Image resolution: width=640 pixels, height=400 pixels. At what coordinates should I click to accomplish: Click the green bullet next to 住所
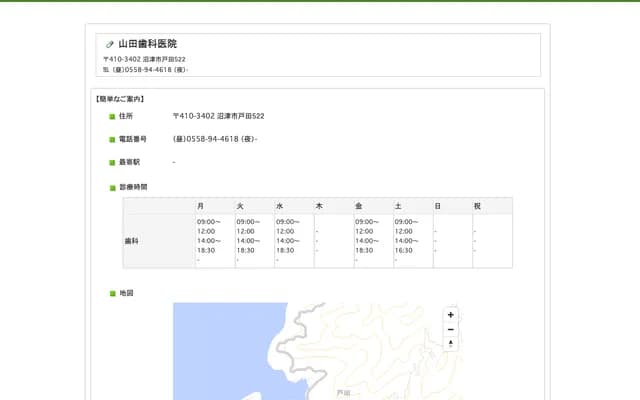pyautogui.click(x=112, y=117)
